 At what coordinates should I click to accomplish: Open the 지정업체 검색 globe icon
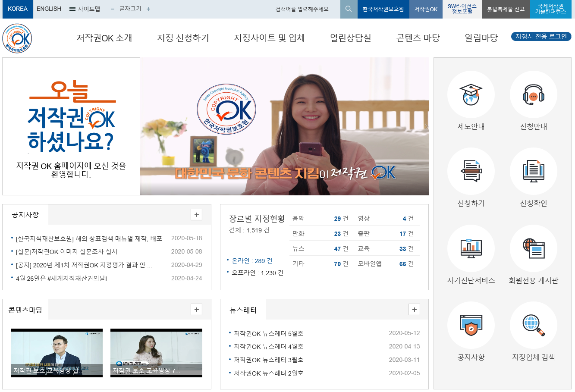pos(534,325)
